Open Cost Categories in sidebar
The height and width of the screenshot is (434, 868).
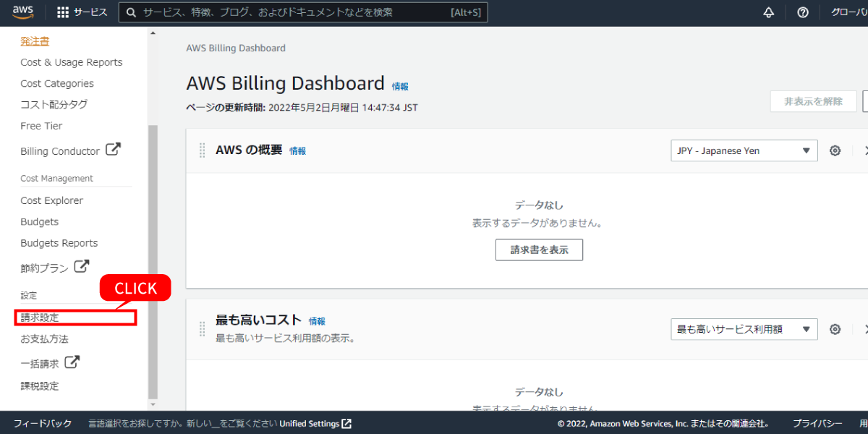pos(57,83)
